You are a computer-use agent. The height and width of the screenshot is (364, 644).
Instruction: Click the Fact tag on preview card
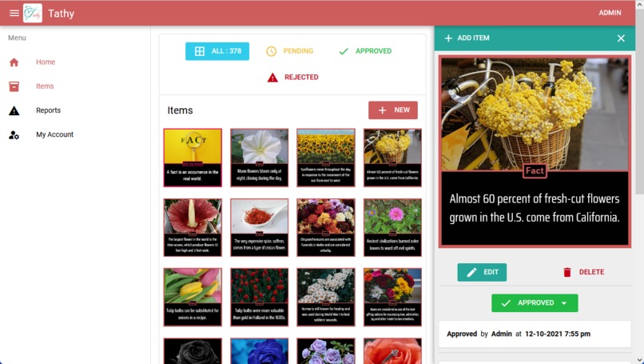tap(535, 171)
